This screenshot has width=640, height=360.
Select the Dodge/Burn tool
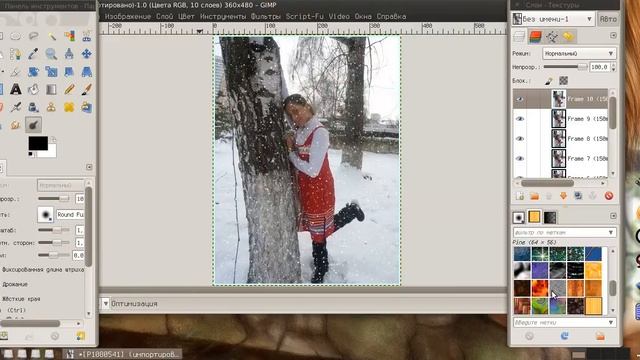[x=33, y=125]
